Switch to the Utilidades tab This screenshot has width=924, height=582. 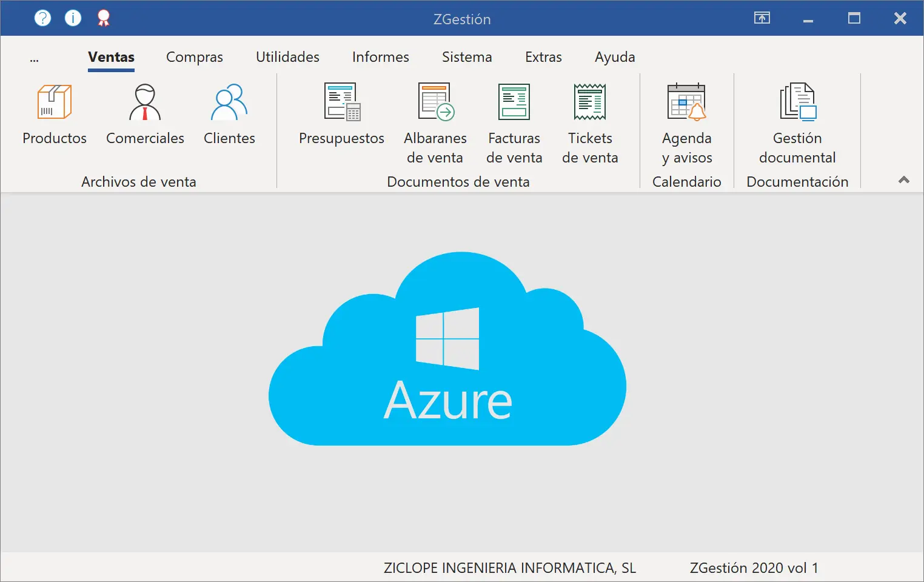pos(287,57)
